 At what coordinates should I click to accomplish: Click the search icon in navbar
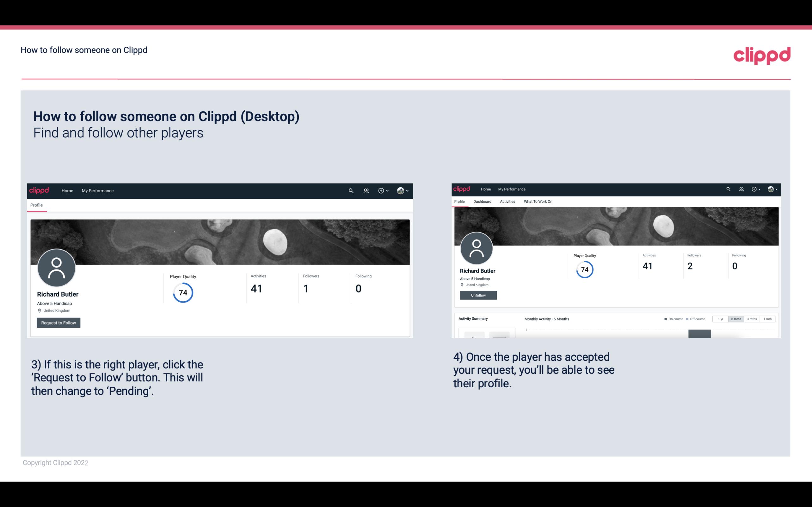(350, 190)
